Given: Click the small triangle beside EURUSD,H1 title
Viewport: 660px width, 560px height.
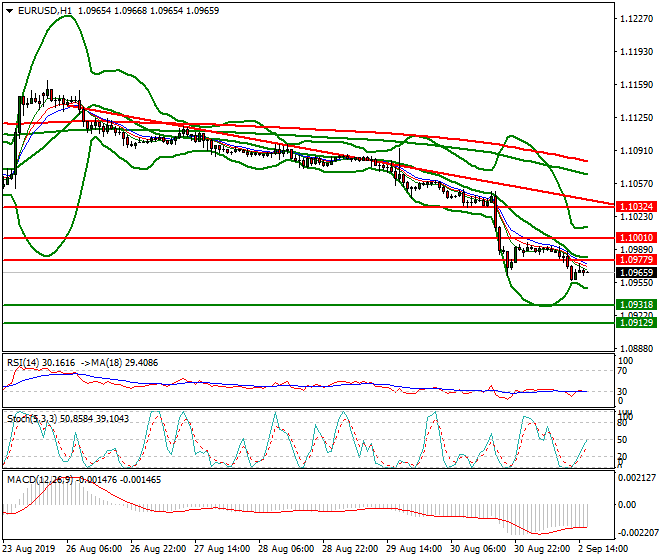Looking at the screenshot, I should pyautogui.click(x=7, y=10).
